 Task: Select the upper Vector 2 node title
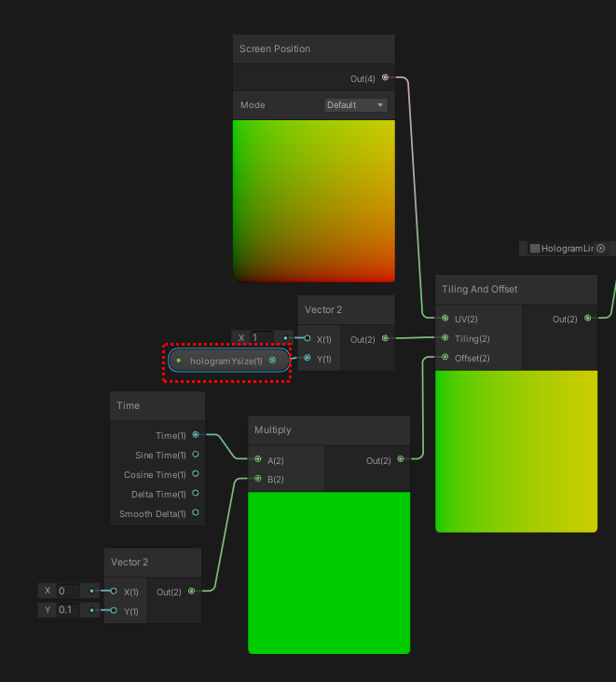323,309
